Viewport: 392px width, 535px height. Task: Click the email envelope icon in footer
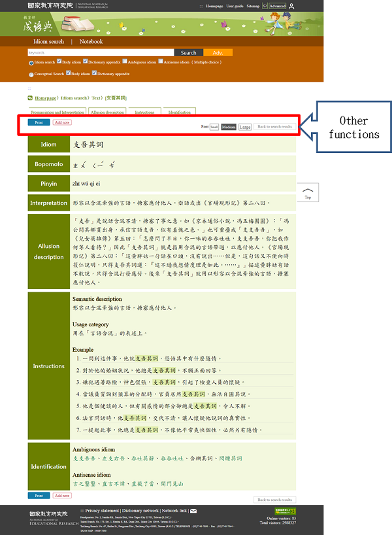pos(193,511)
